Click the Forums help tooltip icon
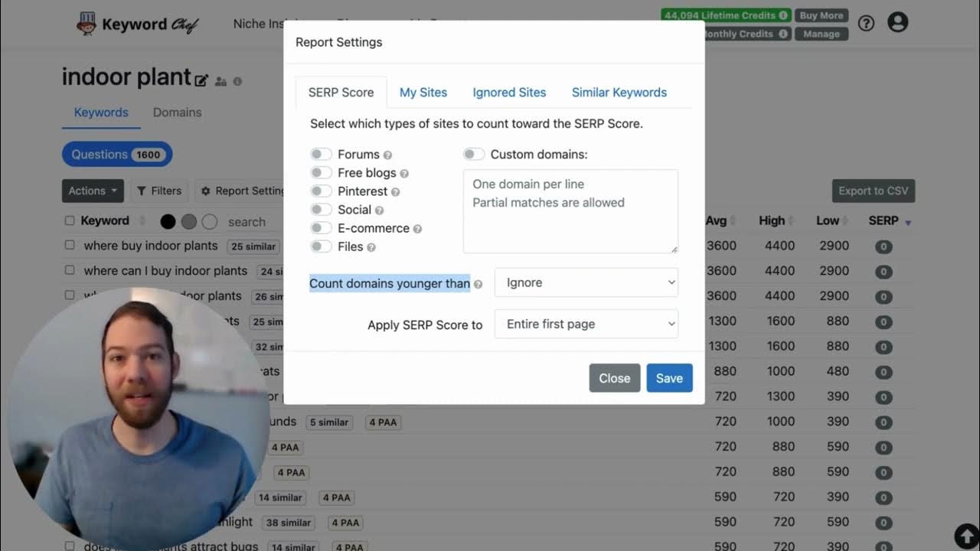The image size is (980, 551). [x=387, y=155]
